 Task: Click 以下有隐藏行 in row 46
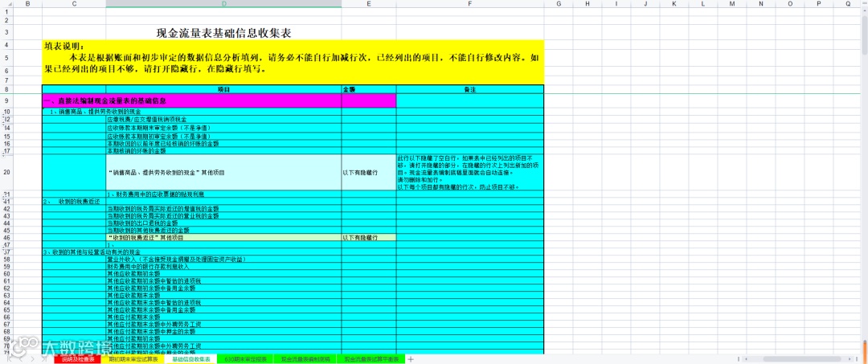tap(369, 237)
